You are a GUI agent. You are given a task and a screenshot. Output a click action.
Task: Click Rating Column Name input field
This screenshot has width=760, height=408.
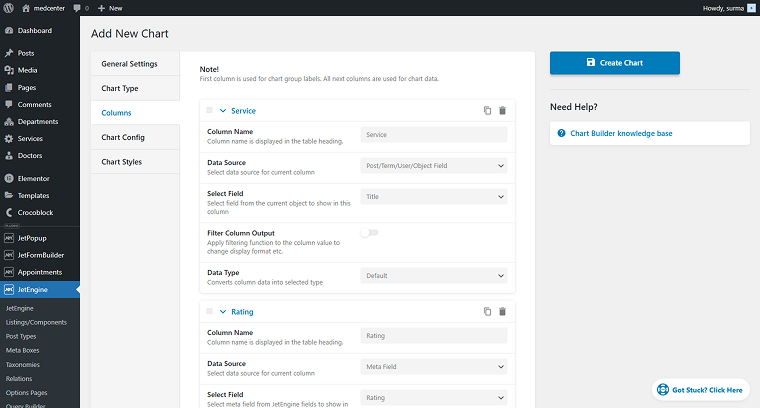click(434, 336)
